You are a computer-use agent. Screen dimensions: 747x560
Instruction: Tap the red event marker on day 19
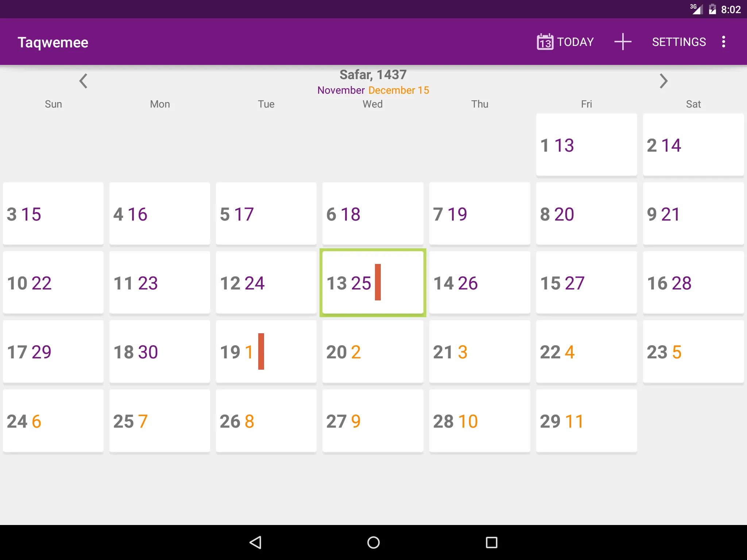(x=261, y=351)
